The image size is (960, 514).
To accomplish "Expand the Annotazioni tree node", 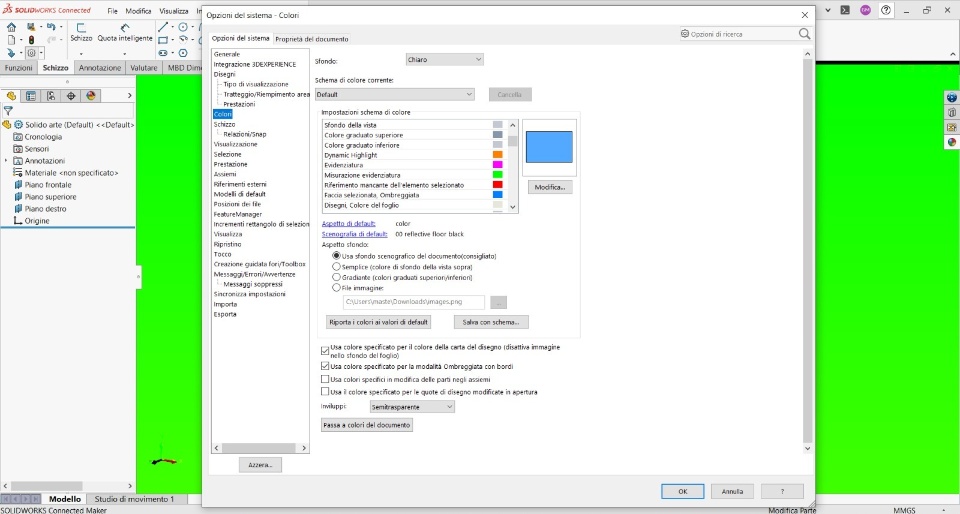I will point(6,161).
